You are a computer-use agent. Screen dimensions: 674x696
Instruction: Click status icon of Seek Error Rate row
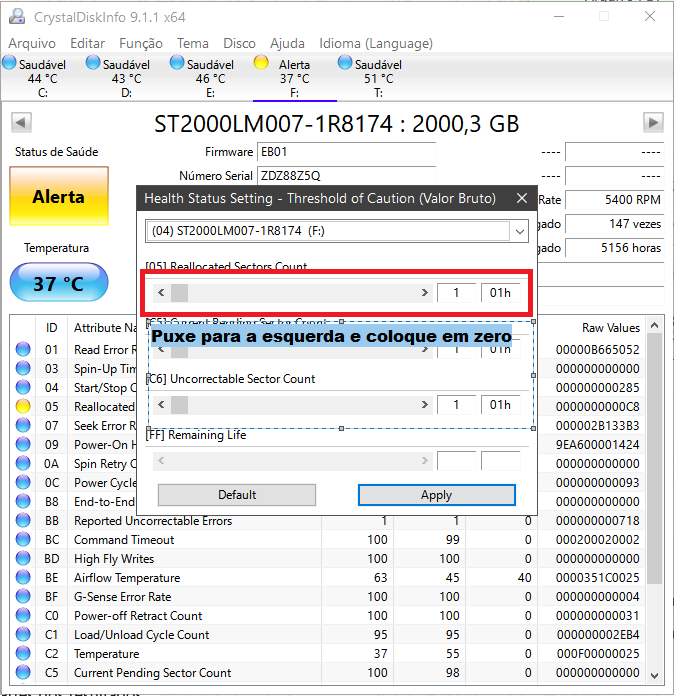coord(23,425)
